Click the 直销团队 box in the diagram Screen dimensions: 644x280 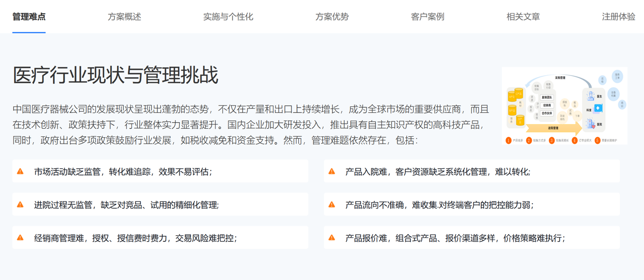[x=547, y=98]
